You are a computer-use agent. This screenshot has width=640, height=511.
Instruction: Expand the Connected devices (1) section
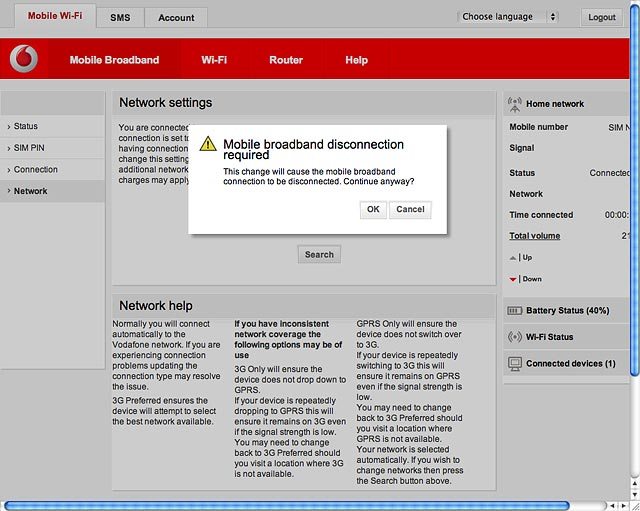tap(567, 363)
